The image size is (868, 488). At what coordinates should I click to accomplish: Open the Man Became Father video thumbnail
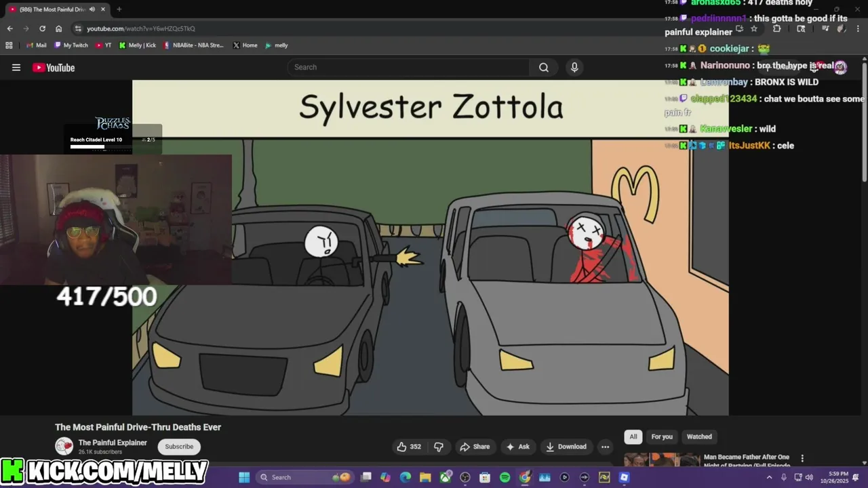tap(662, 460)
